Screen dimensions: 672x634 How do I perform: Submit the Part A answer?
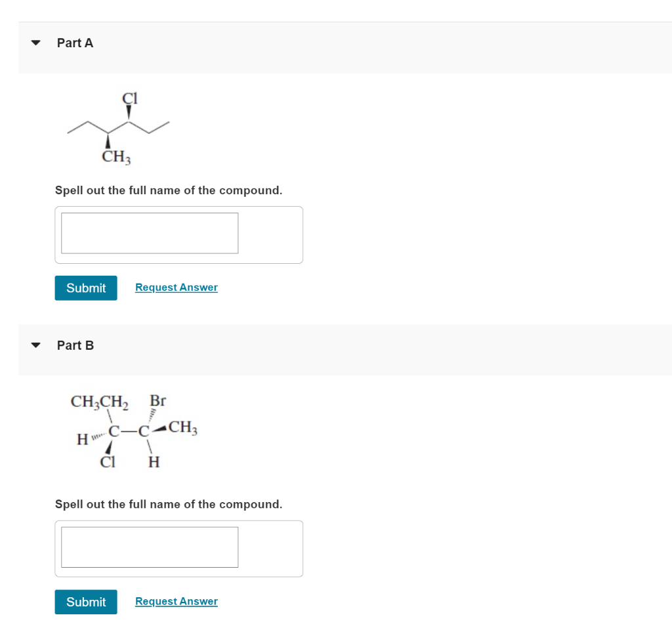85,287
